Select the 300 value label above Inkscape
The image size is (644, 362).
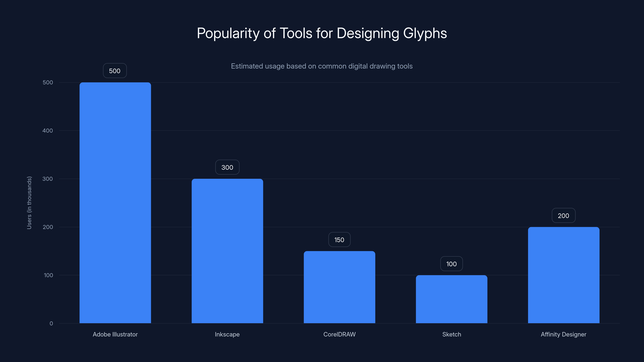[x=227, y=167]
